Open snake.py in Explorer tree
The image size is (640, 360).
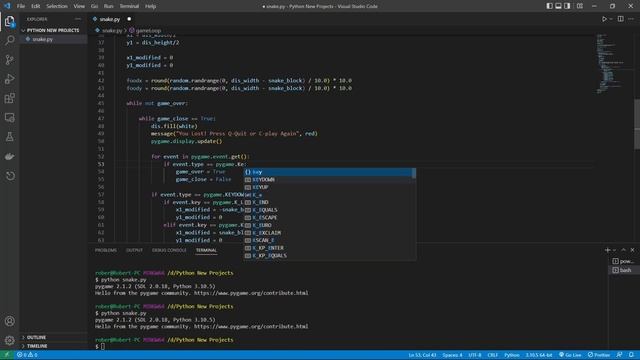(42, 39)
